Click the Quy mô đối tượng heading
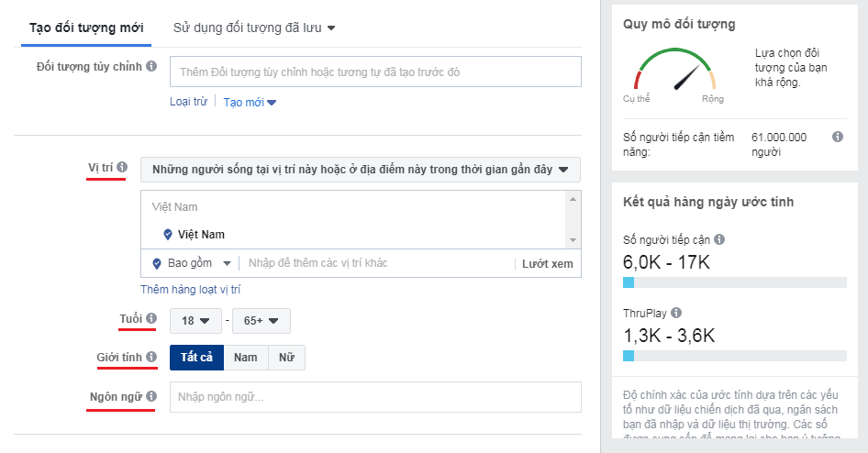Screen dimensions: 868x453 [x=679, y=25]
